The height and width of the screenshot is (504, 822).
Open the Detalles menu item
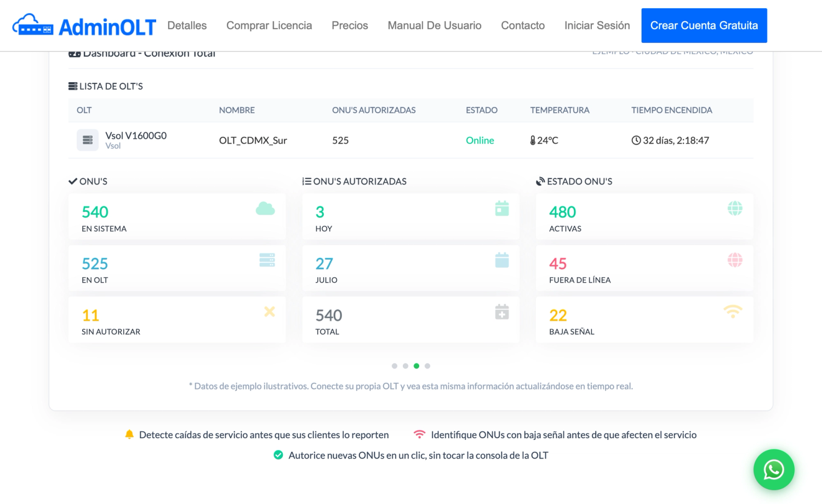coord(187,25)
